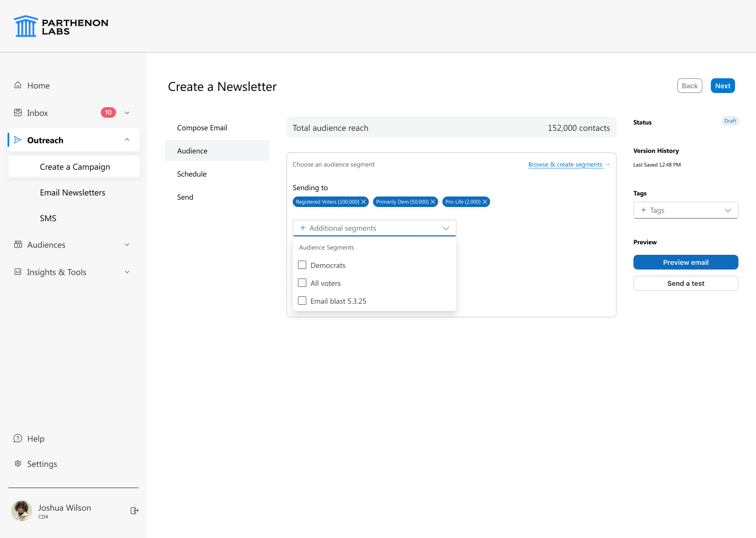Check the Email blast 5.3.25 checkbox

point(302,301)
